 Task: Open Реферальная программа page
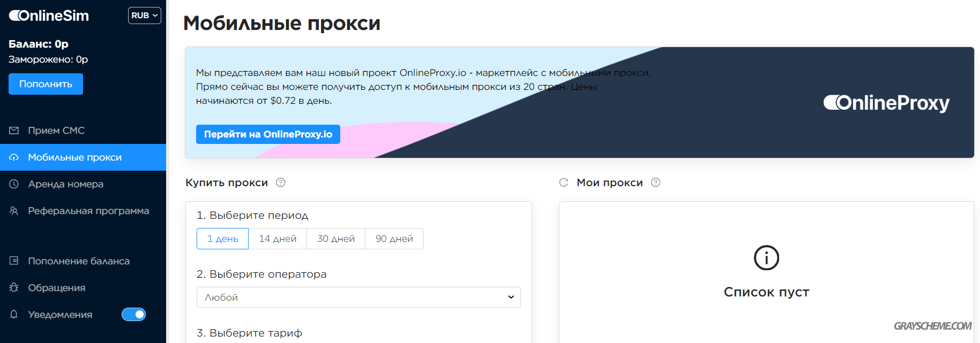tap(83, 211)
